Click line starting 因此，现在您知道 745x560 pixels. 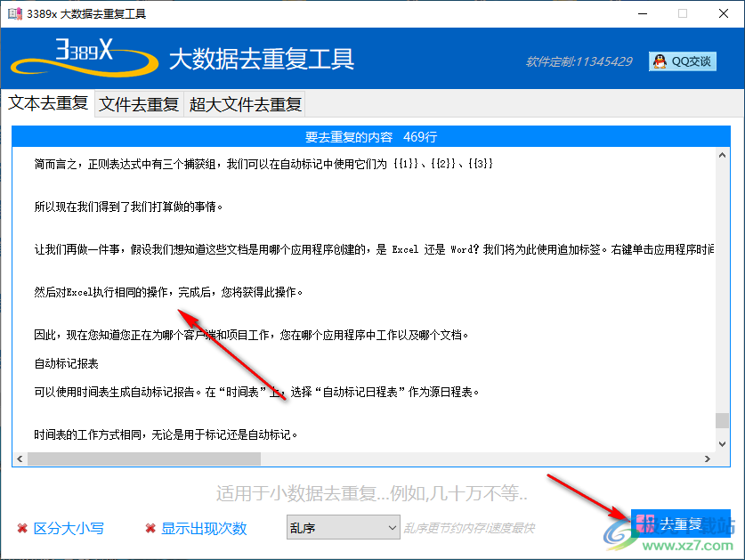click(x=251, y=335)
